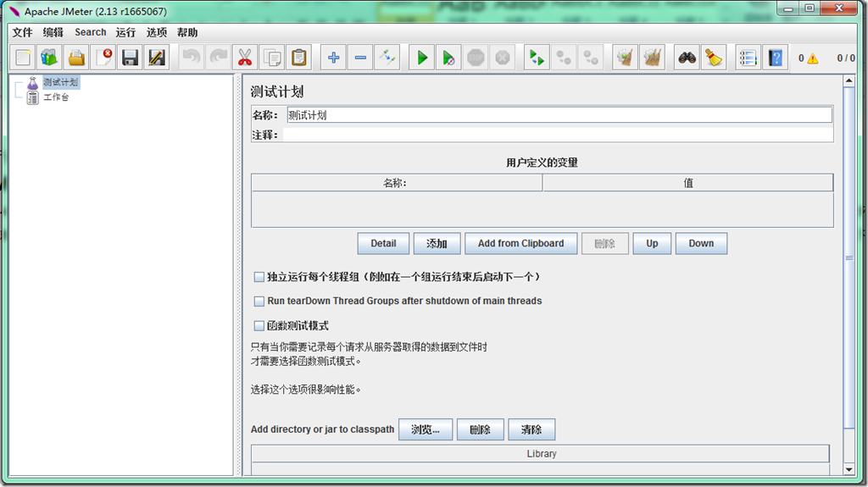Open the 选项 menu

pyautogui.click(x=157, y=32)
